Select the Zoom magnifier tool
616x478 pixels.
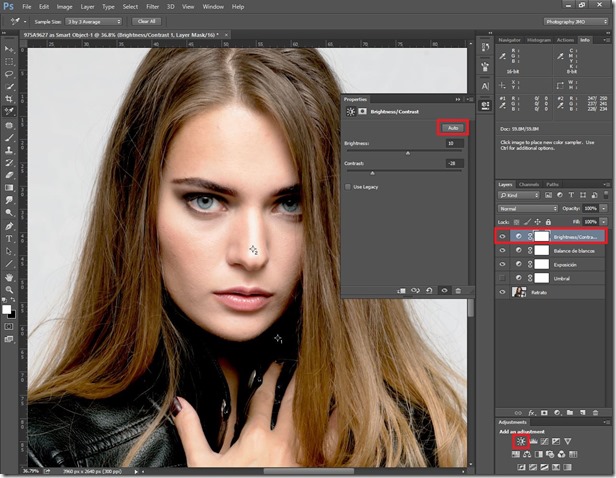(x=9, y=290)
